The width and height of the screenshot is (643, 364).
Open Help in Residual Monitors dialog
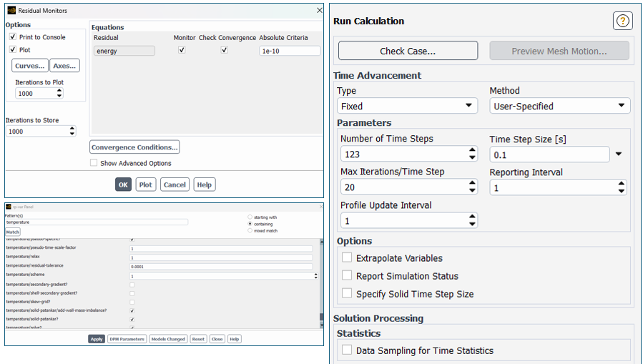[205, 185]
